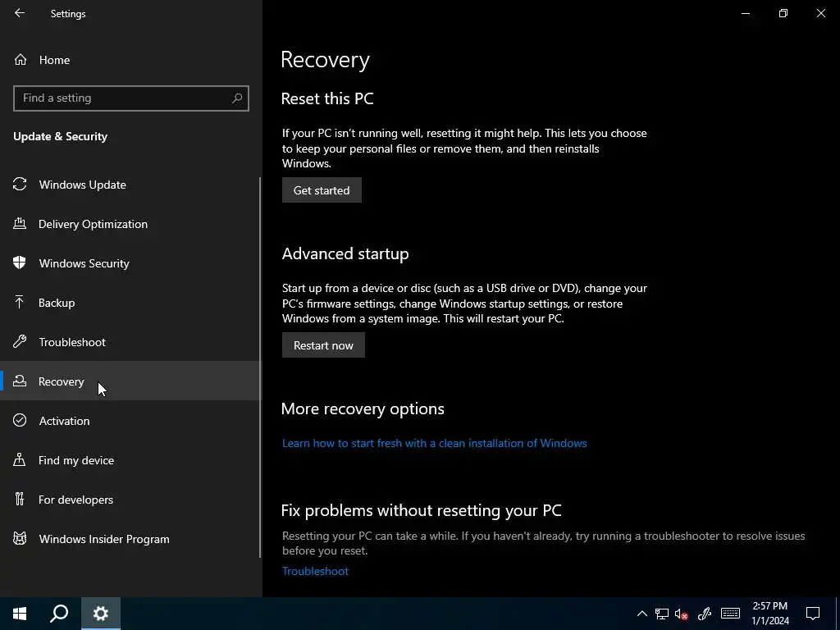The image size is (840, 630).
Task: Minimize the Settings window
Action: 745,13
